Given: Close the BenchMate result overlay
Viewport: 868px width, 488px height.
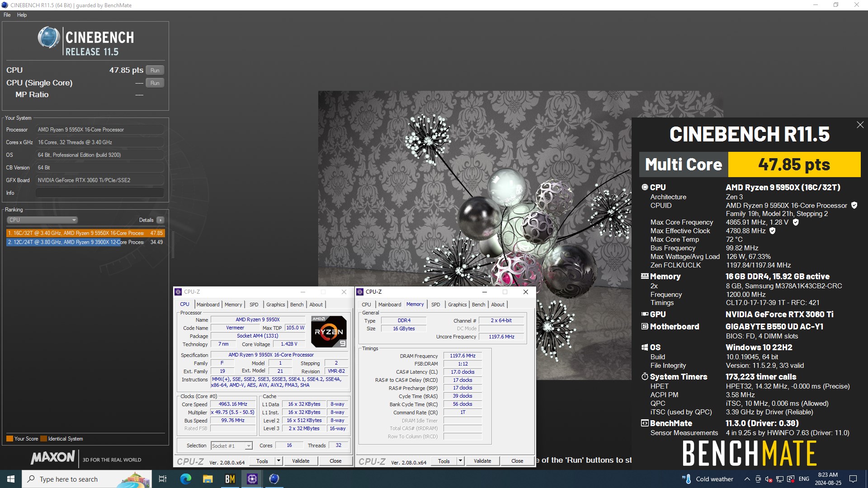Looking at the screenshot, I should click(860, 125).
